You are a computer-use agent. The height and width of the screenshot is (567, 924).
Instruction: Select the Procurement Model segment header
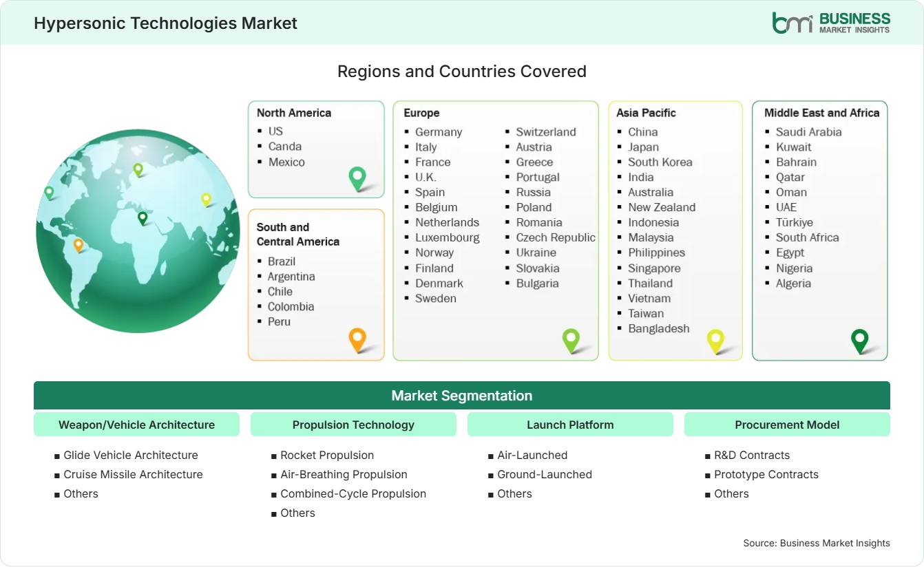[787, 425]
